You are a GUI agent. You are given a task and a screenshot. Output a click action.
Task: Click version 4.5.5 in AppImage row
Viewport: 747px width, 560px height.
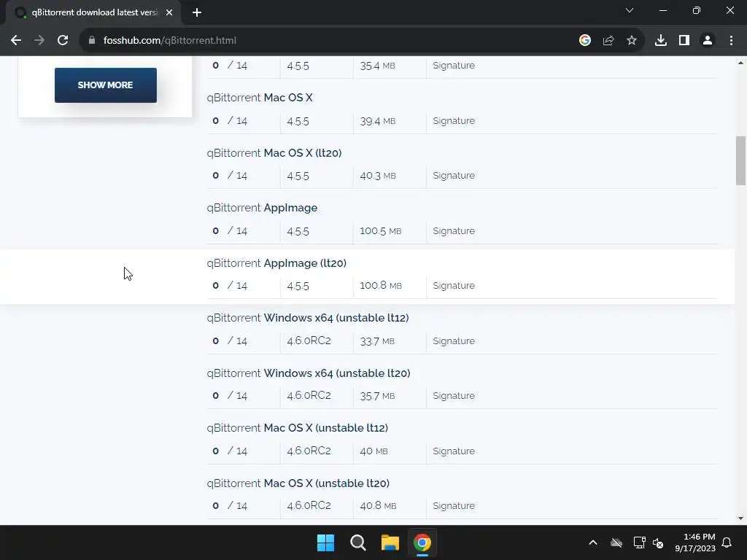[x=298, y=231]
